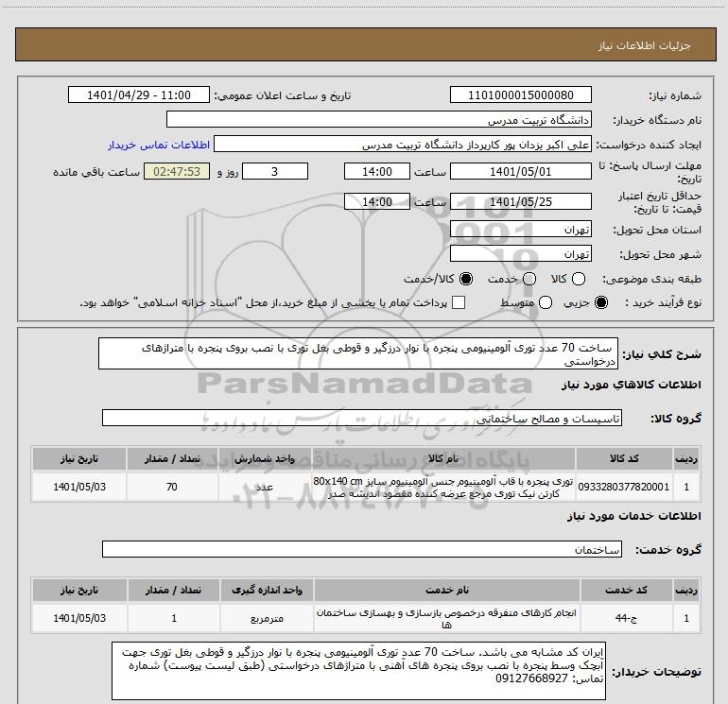Click the توضیحات خریدار text area
Image resolution: width=728 pixels, height=704 pixels.
coord(358,671)
